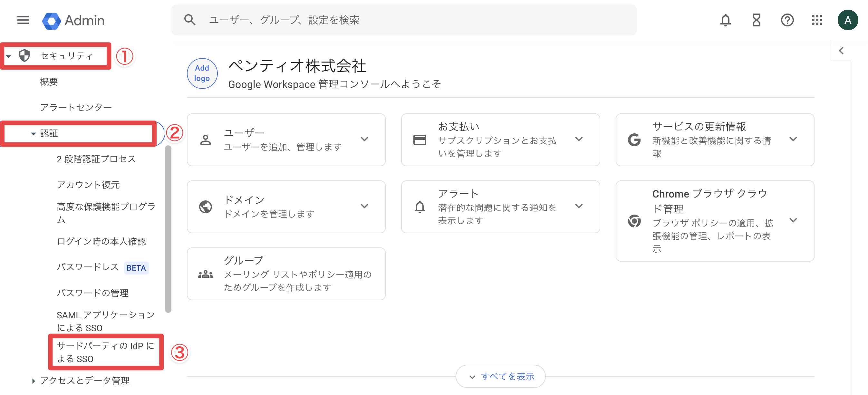
Task: Expand アクセスとデータ管理 arrow
Action: [x=33, y=381]
